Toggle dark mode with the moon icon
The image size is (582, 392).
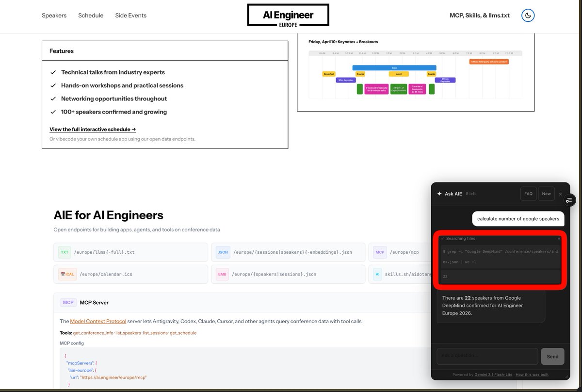pyautogui.click(x=528, y=16)
